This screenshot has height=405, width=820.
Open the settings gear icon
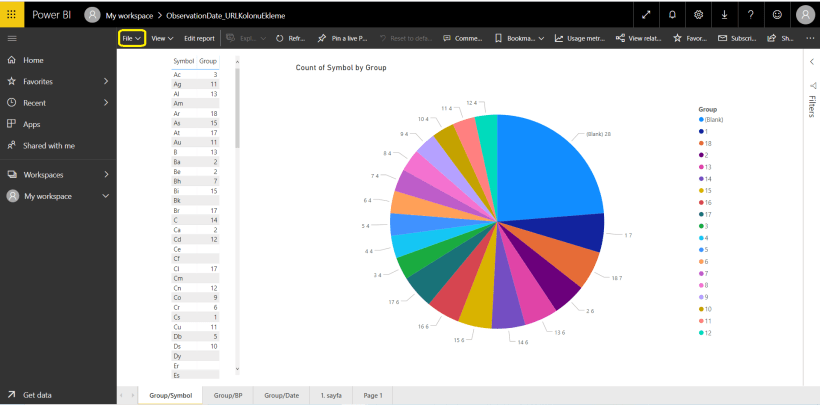click(699, 14)
